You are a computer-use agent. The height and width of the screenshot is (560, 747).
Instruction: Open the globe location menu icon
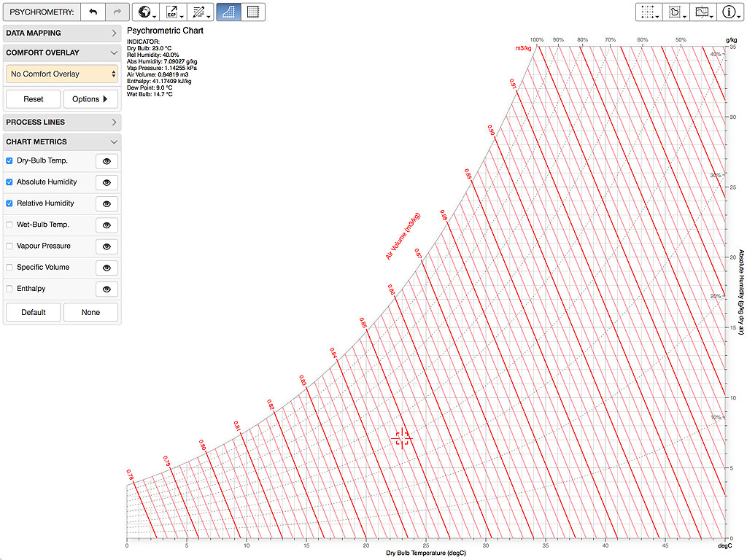pyautogui.click(x=146, y=12)
